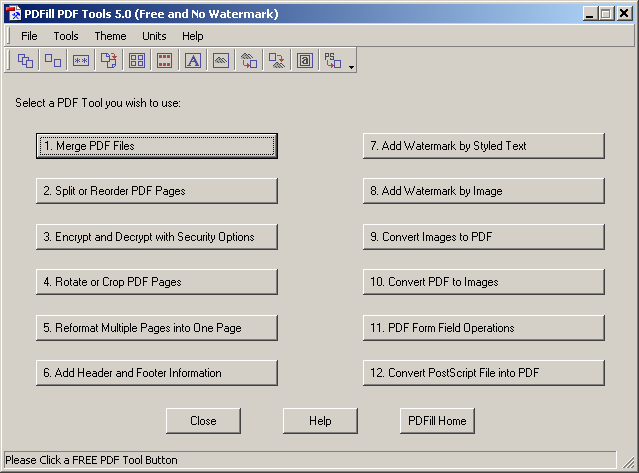Open 11. PDF Form Field Operations

coord(484,328)
